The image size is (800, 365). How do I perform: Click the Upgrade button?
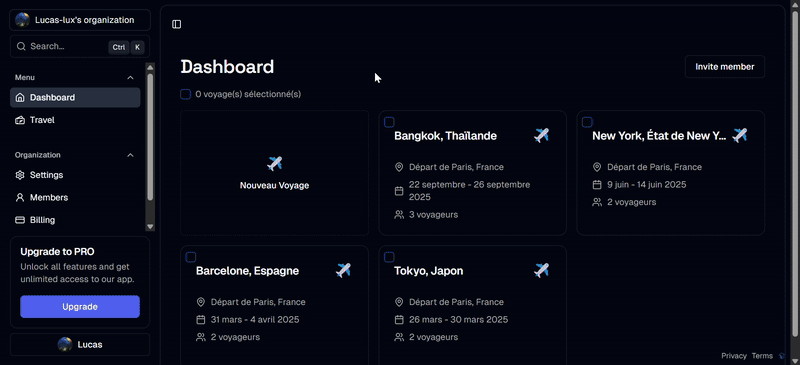[x=80, y=307]
